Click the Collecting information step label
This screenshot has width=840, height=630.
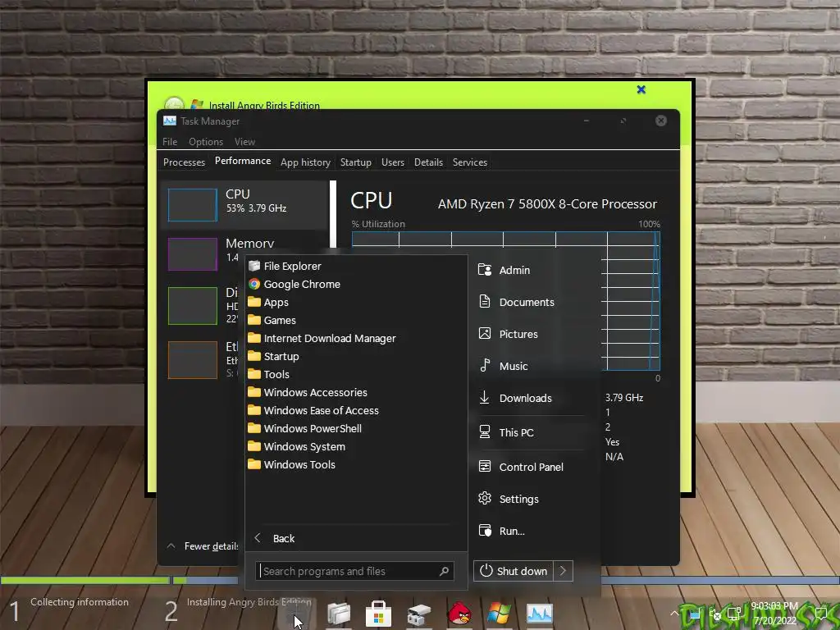tap(80, 602)
